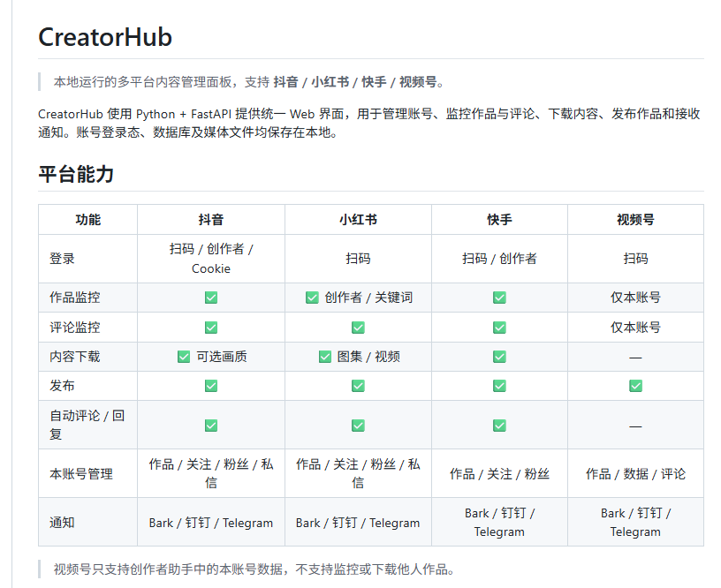The image size is (721, 588).
Task: Click the dash in 内容下载 视频号 cell
Action: pyautogui.click(x=635, y=358)
